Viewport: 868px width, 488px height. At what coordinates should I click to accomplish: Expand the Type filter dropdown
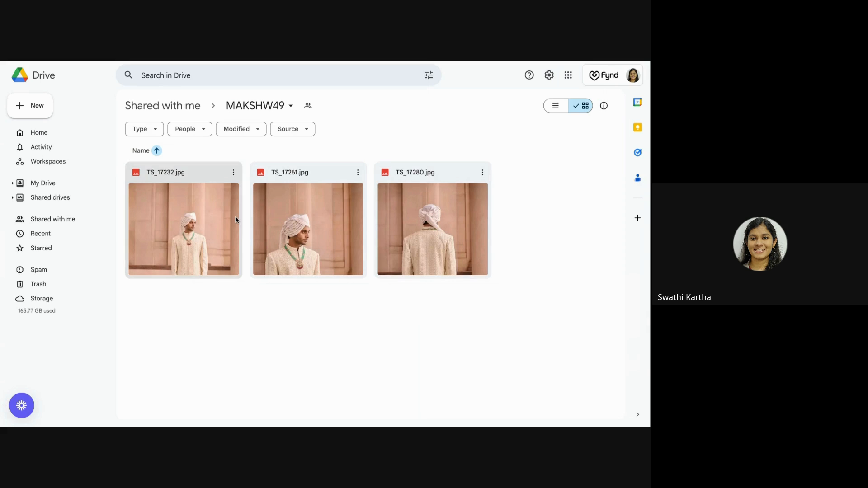pos(144,129)
